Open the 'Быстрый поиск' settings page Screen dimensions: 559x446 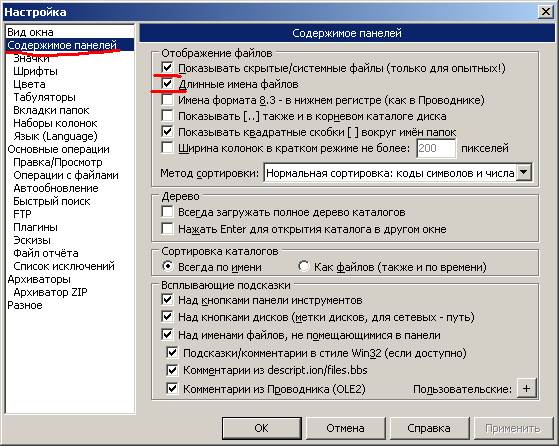click(52, 201)
